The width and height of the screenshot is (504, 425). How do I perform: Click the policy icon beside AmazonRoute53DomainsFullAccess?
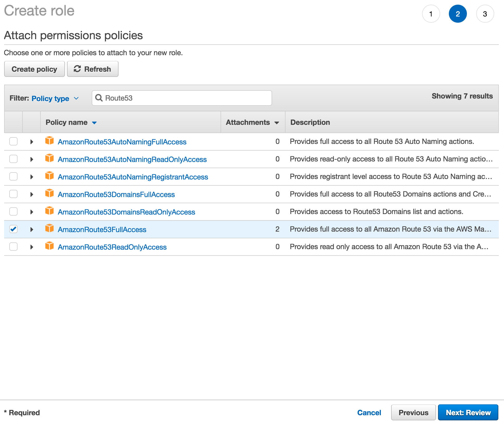click(x=49, y=193)
